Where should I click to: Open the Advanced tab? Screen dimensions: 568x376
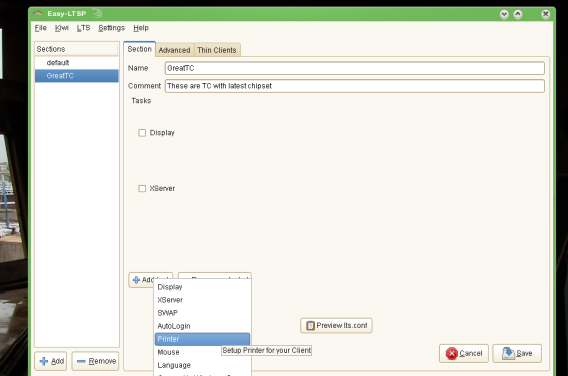(175, 50)
